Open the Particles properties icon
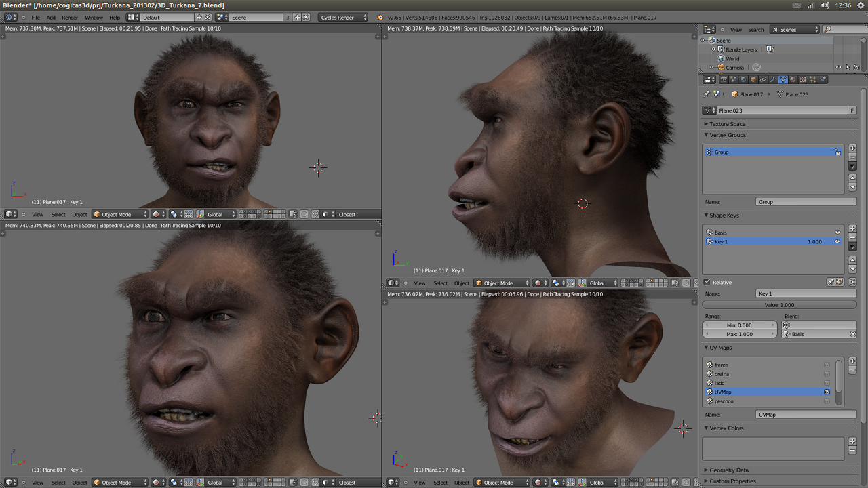 811,79
